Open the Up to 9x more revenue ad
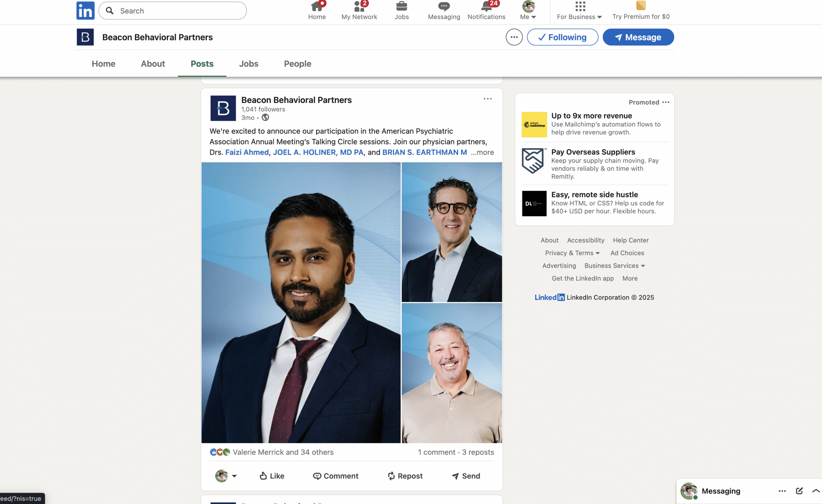This screenshot has height=504, width=822. [x=591, y=116]
